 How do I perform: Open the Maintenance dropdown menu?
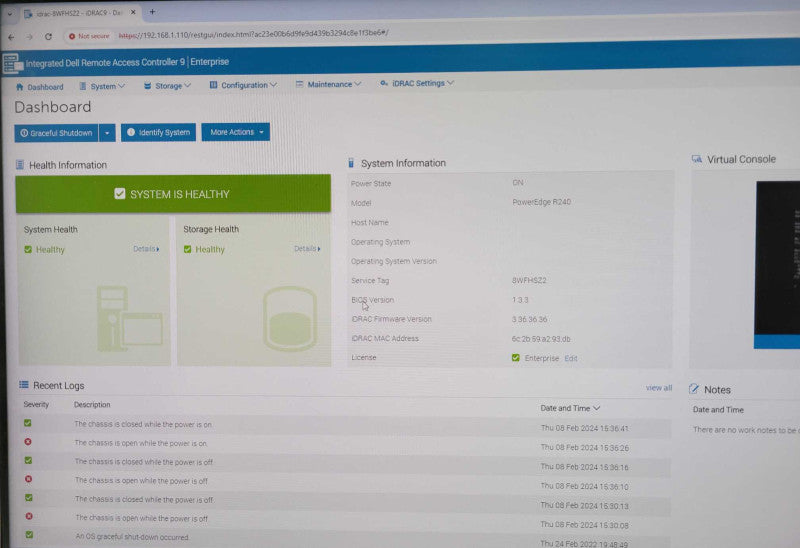tap(329, 84)
